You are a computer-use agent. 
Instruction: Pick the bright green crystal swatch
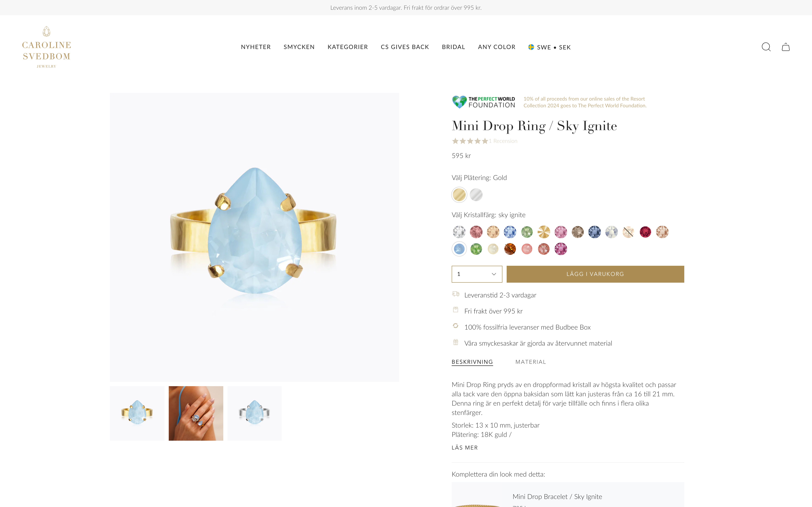[476, 249]
